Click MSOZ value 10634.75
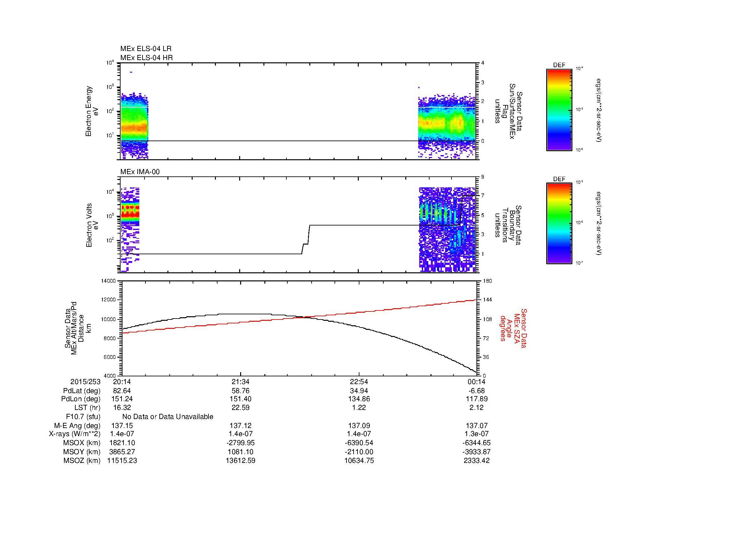This screenshot has height=534, width=756. tap(359, 461)
